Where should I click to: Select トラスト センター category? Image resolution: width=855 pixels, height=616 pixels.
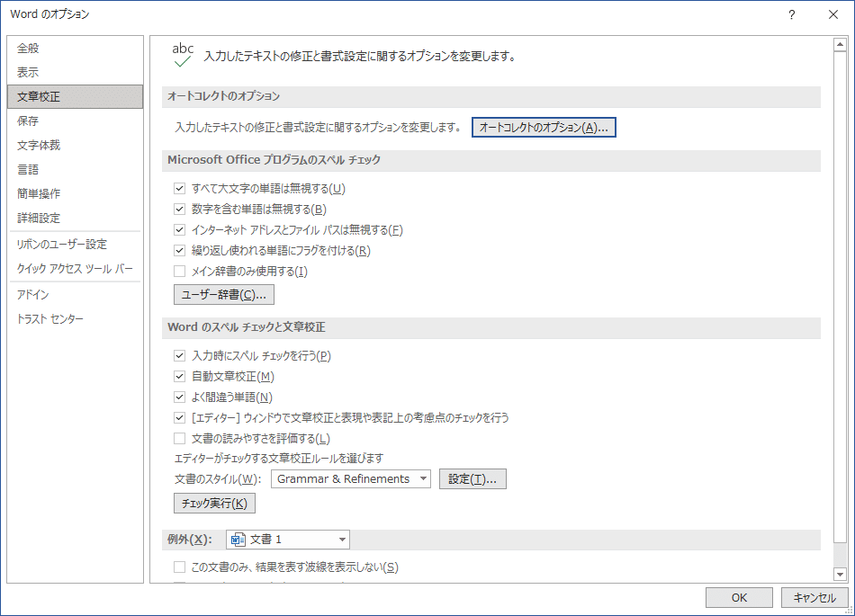tap(76, 318)
